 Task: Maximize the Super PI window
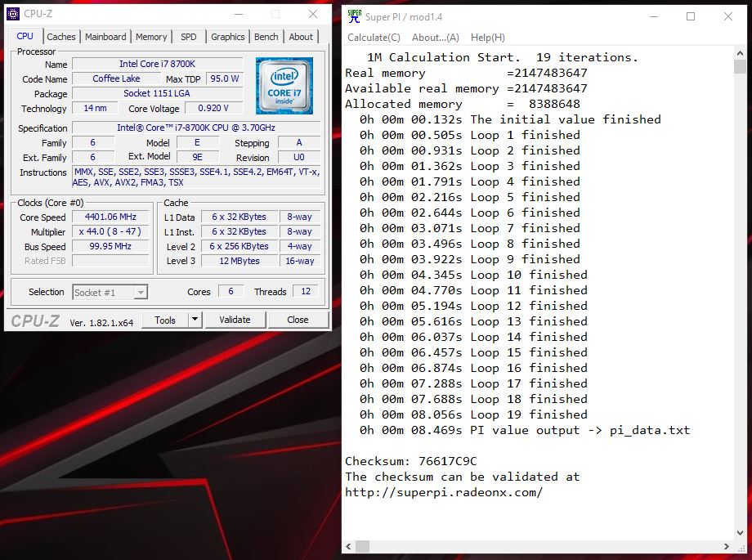coord(691,16)
